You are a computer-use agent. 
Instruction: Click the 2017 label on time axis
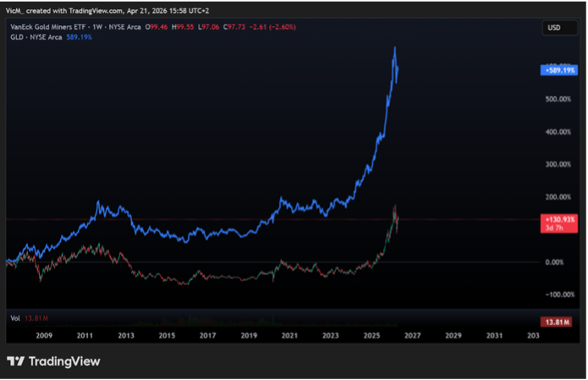(207, 336)
